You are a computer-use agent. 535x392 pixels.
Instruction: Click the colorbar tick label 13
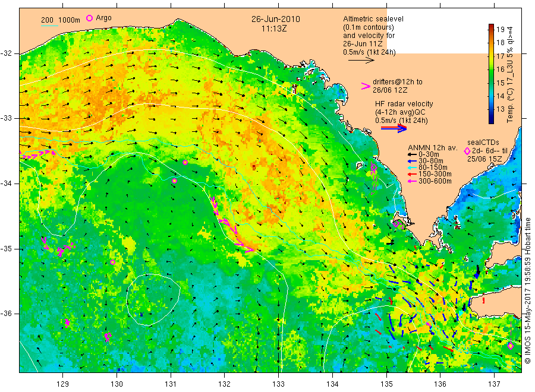tap(500, 109)
